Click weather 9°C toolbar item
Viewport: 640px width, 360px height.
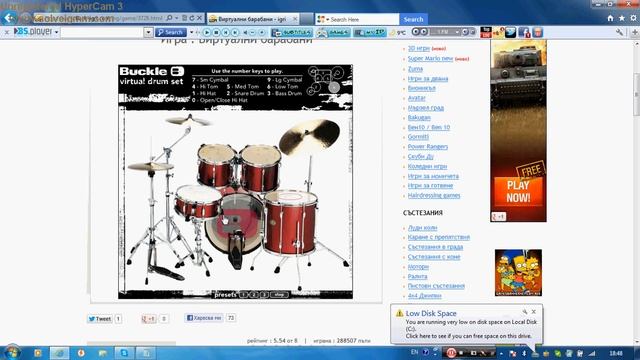(x=398, y=32)
